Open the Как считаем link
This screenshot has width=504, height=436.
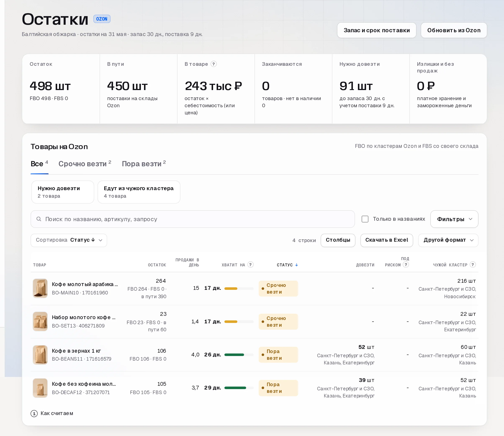coord(57,413)
